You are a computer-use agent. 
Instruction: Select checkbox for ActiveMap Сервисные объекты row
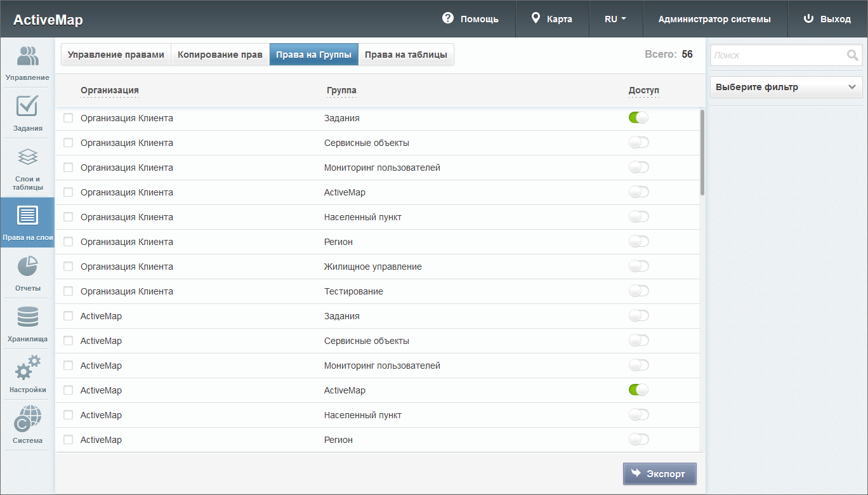point(69,341)
